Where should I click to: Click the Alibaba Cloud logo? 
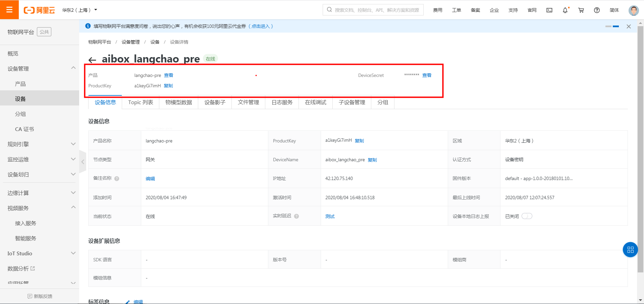tap(39, 10)
